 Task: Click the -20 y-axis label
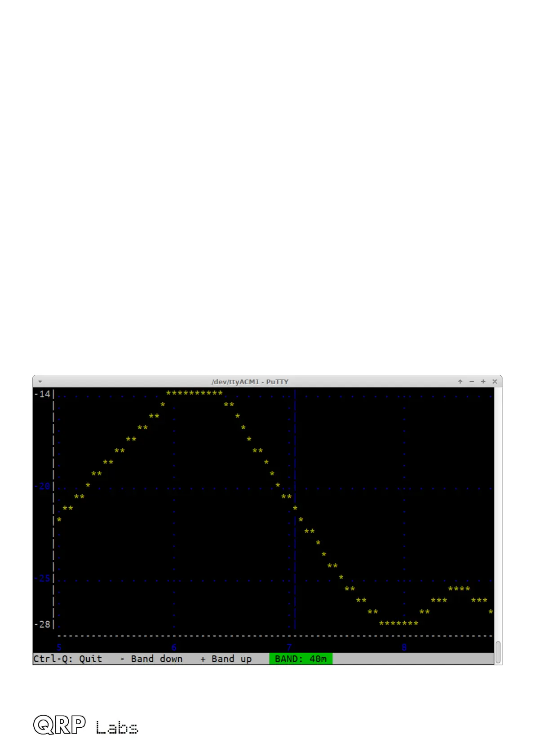42,486
